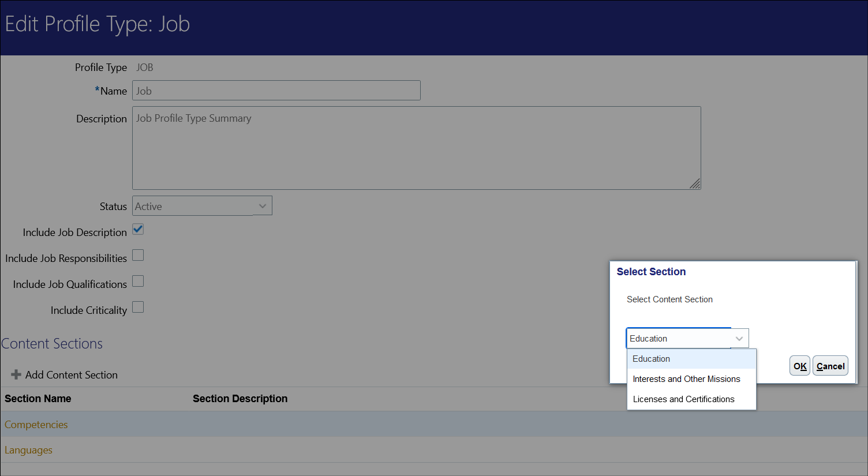868x476 pixels.
Task: Grab the Description box resize handle
Action: (695, 184)
